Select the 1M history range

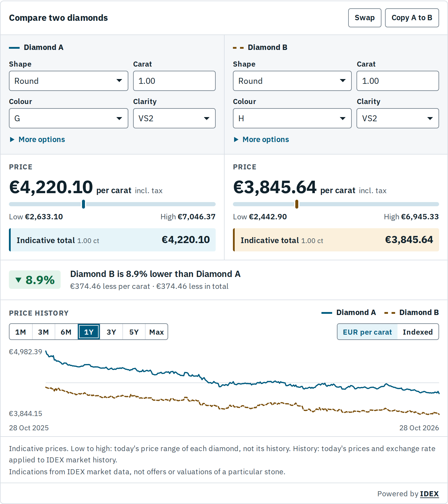(x=21, y=332)
